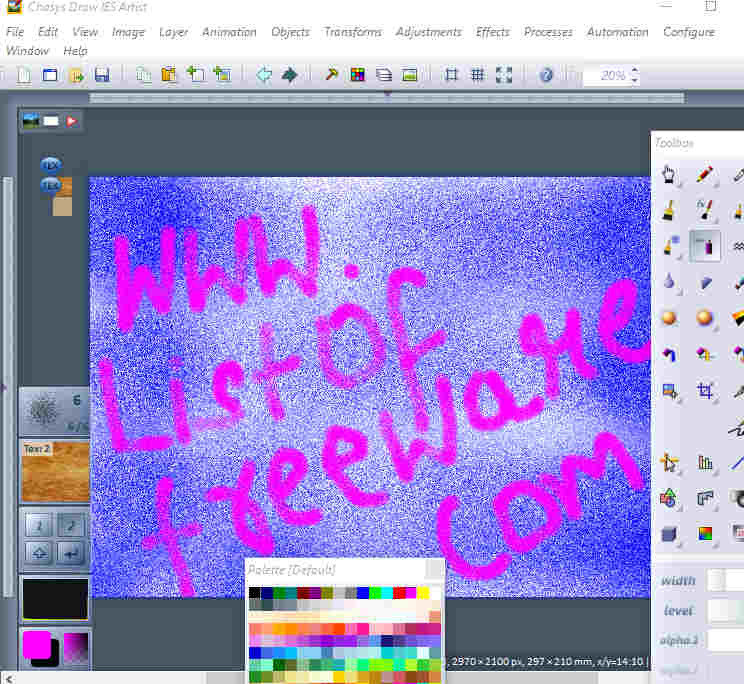744x684 pixels.
Task: Click the magenta foreground color swatch
Action: coord(36,644)
